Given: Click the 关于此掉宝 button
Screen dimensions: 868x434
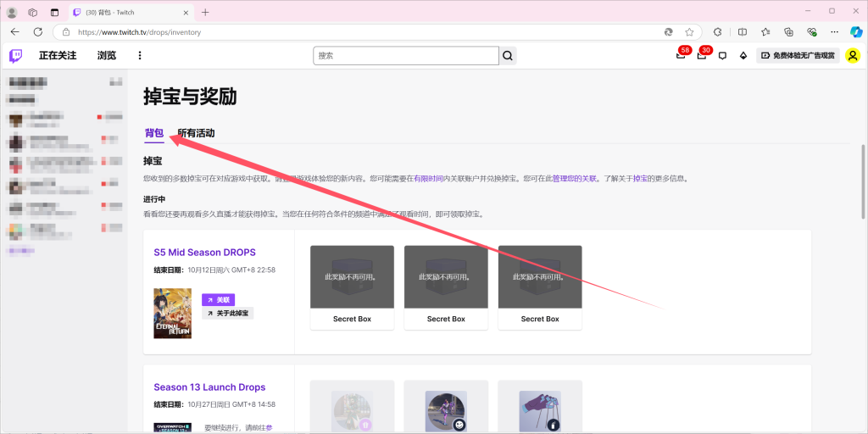Looking at the screenshot, I should tap(227, 314).
